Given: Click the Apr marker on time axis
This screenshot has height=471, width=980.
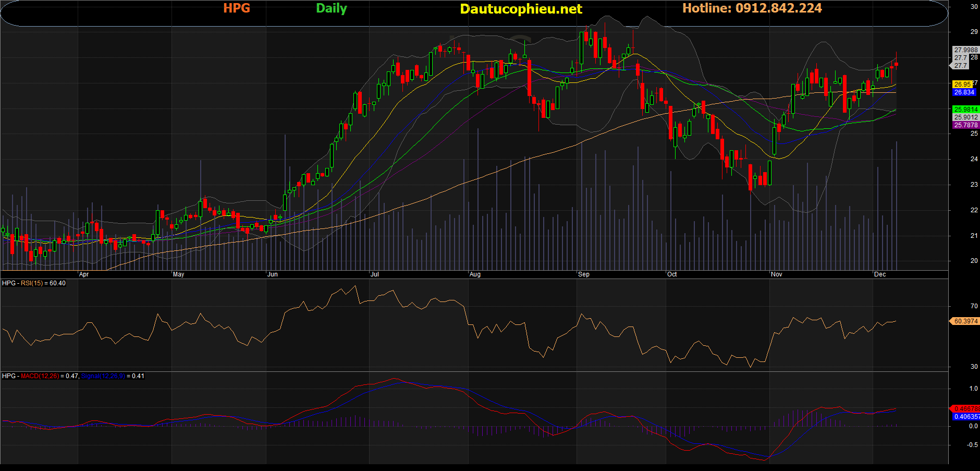Looking at the screenshot, I should [x=83, y=274].
